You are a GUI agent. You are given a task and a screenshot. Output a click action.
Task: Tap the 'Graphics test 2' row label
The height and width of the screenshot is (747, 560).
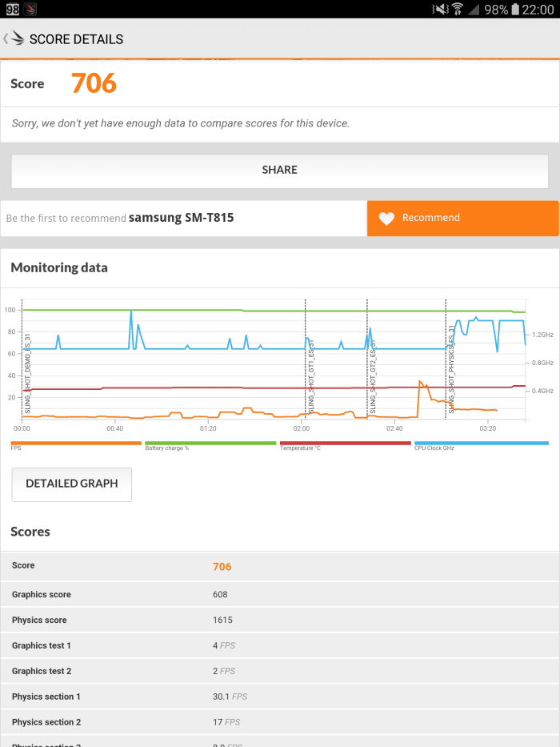(x=42, y=671)
